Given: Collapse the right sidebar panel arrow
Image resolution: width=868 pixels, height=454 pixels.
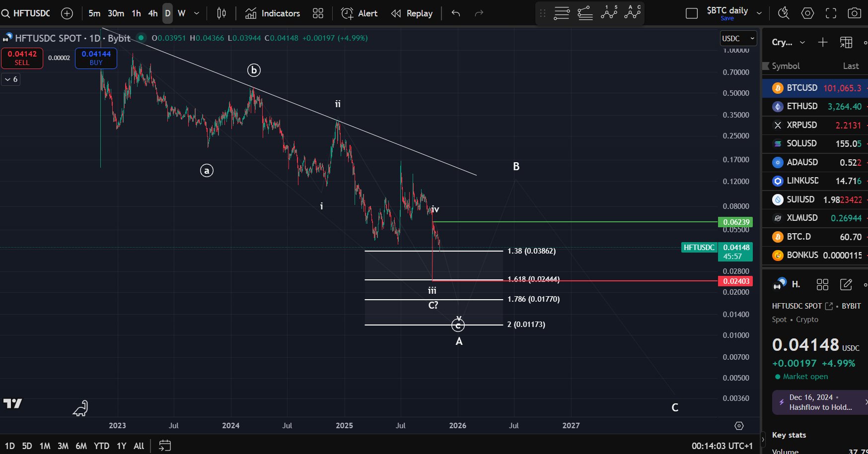Looking at the screenshot, I should 763,440.
